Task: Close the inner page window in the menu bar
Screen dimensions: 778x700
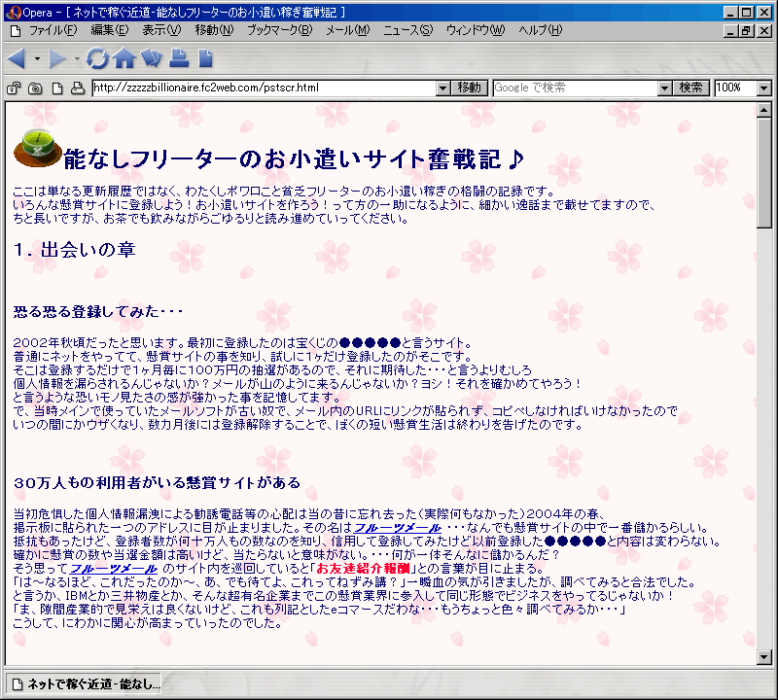Action: (x=764, y=31)
